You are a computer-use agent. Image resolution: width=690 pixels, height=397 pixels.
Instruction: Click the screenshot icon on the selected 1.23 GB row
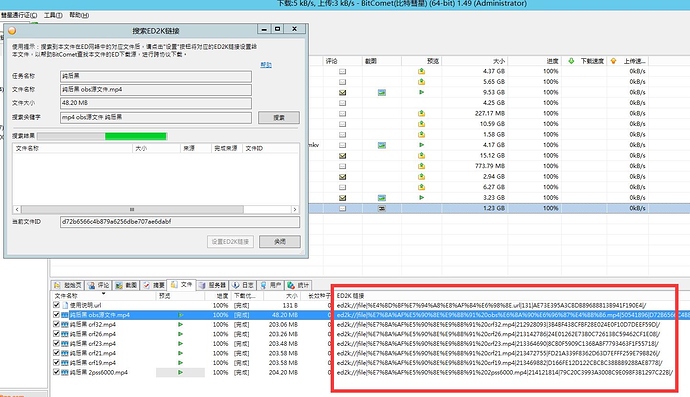pos(382,208)
